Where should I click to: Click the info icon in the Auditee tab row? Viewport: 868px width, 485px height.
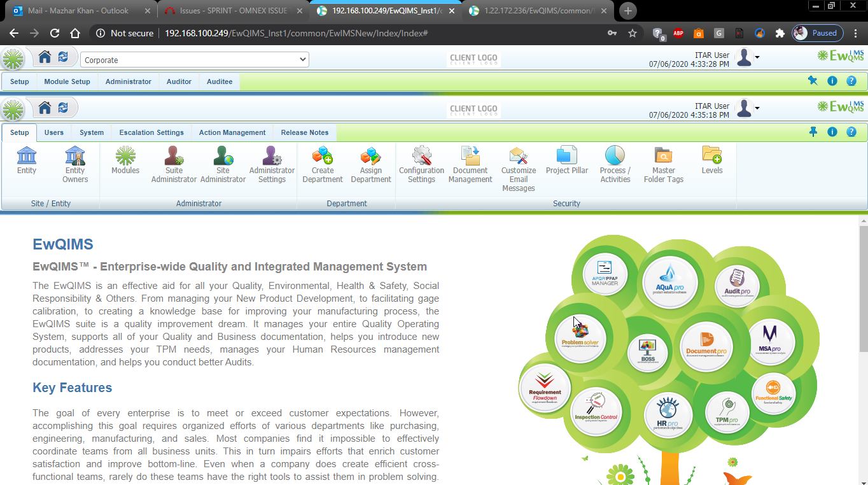point(832,81)
